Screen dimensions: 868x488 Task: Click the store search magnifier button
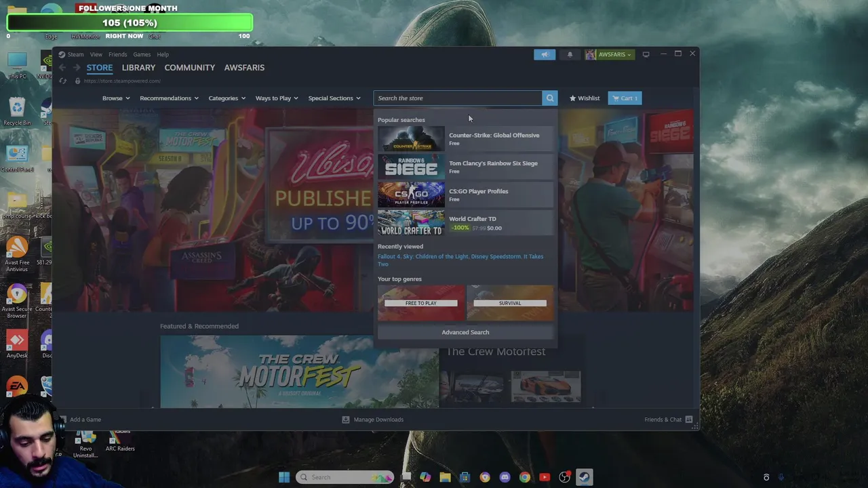[550, 98]
